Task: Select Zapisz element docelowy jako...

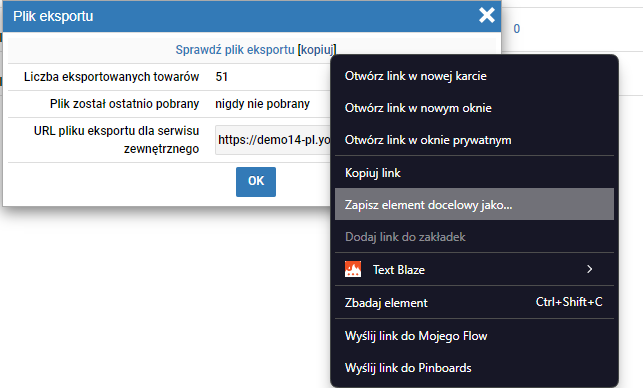Action: pos(474,204)
